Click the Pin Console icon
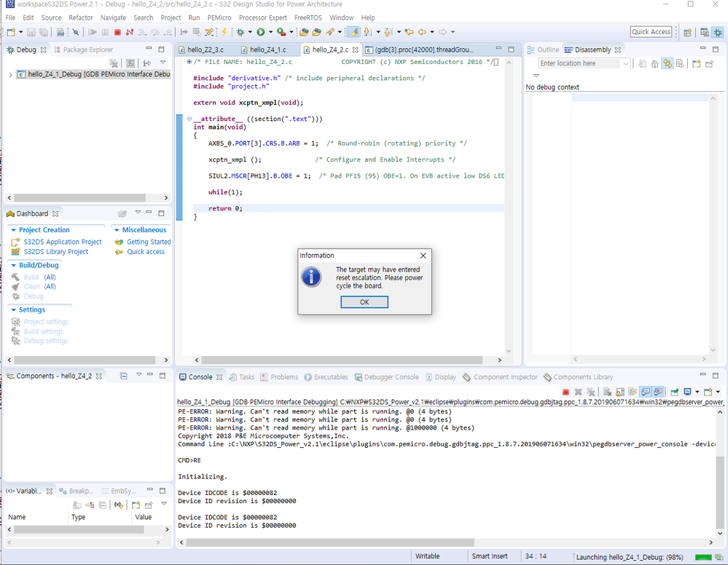The image size is (728, 565). [x=675, y=392]
